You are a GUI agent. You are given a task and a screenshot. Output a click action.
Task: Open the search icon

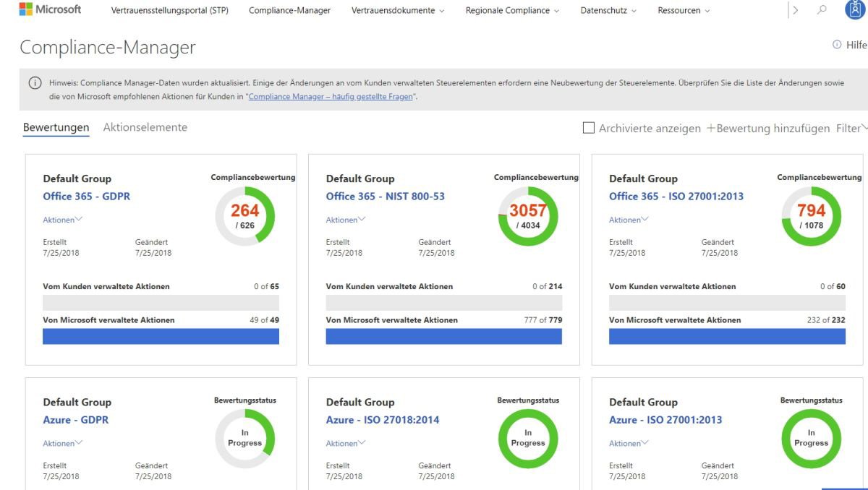[821, 10]
